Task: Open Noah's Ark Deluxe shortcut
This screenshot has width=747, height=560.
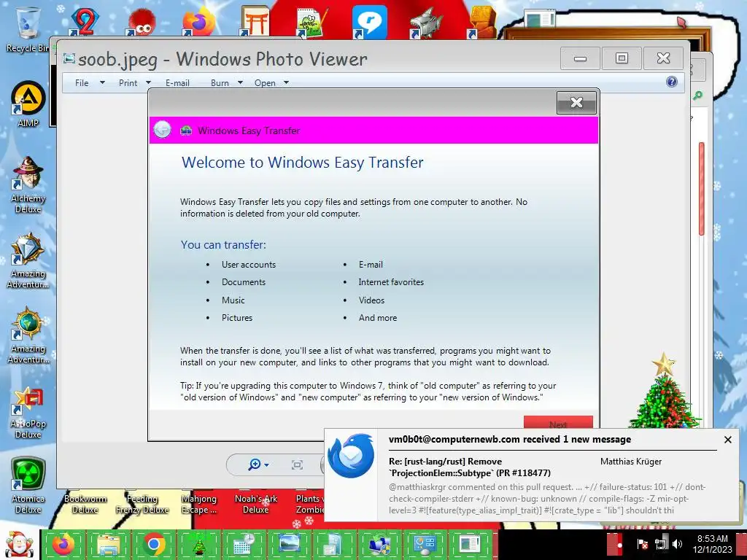Action: tap(256, 504)
